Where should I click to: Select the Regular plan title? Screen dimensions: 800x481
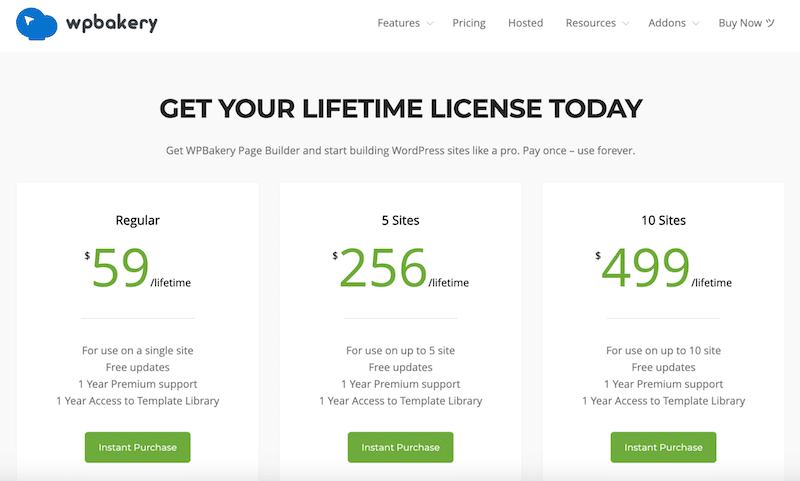tap(137, 220)
